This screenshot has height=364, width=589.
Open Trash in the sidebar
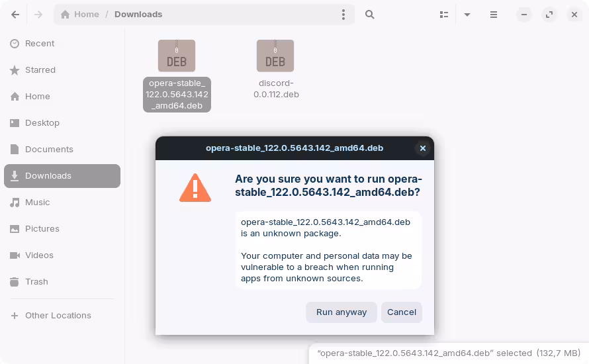36,282
